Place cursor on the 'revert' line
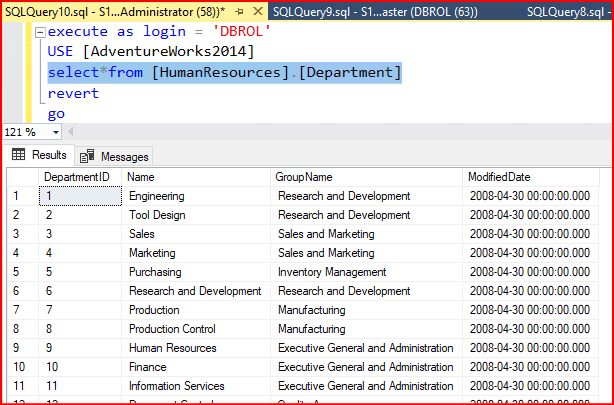The height and width of the screenshot is (405, 614). [x=74, y=93]
